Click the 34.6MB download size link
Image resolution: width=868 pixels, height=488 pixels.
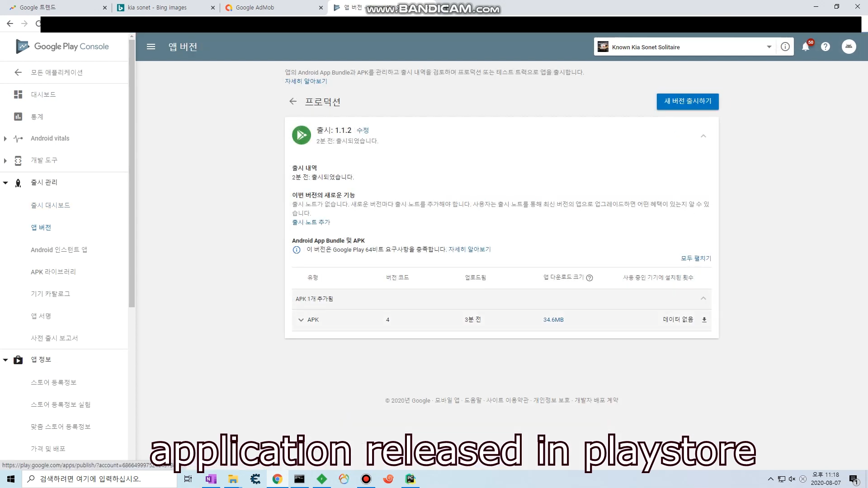[553, 320]
